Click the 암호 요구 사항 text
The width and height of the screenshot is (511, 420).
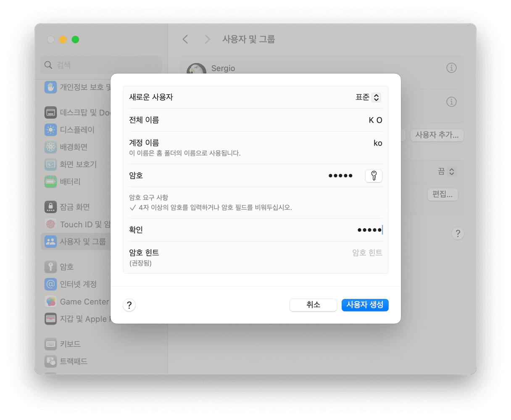tap(149, 197)
